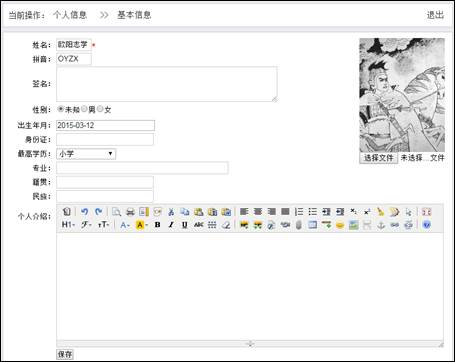Remove formatting with the eraser icon
This screenshot has width=455, height=362.
pyautogui.click(x=226, y=225)
